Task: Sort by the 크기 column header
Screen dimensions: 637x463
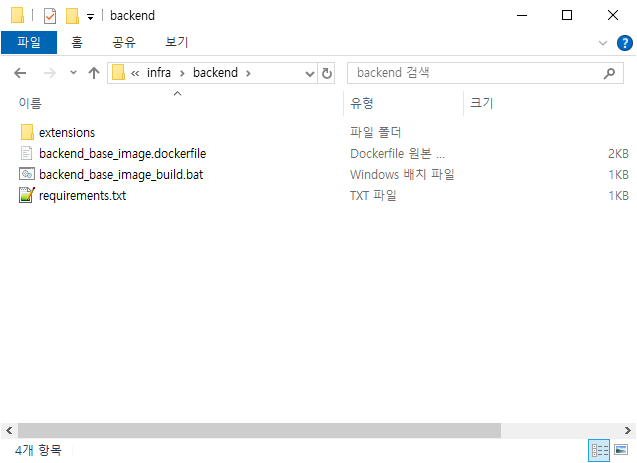Action: (x=481, y=103)
